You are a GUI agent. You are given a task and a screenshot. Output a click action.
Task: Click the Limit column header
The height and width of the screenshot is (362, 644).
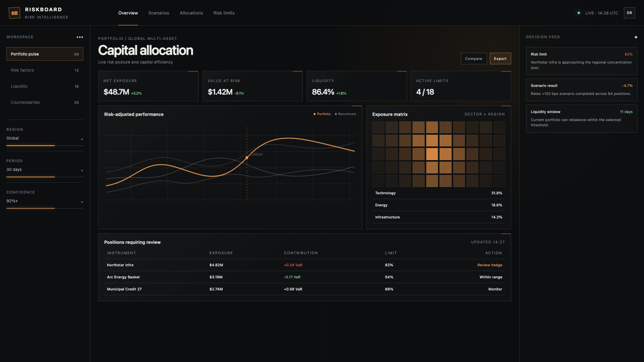point(391,253)
